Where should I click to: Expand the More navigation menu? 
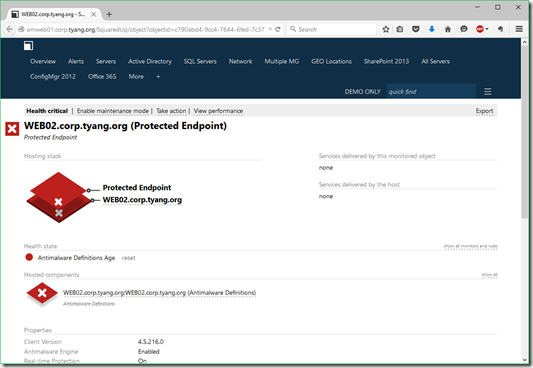(x=136, y=76)
